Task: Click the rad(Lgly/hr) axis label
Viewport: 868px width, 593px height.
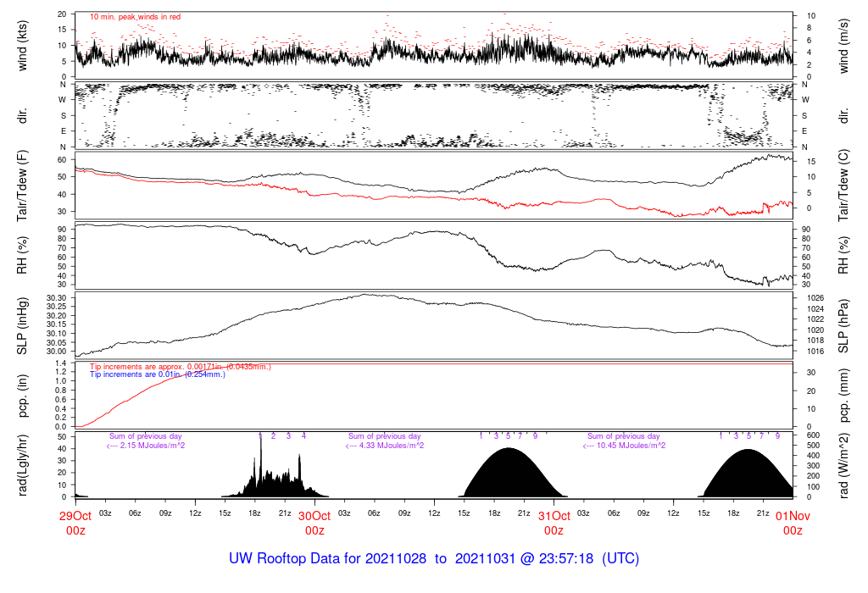Action: pos(24,464)
